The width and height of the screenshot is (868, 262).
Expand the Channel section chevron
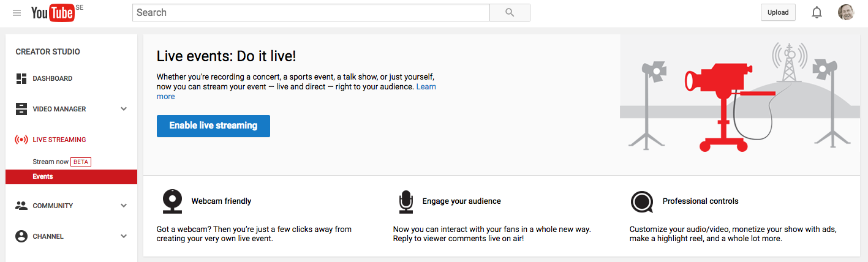(x=124, y=236)
